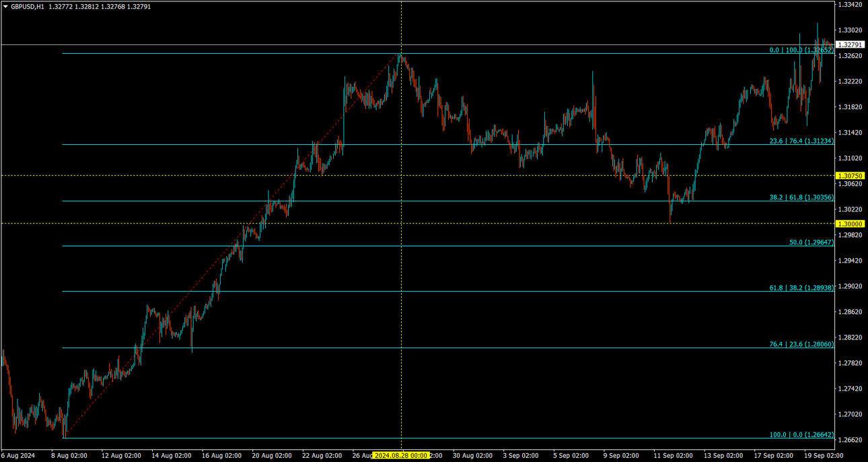Image resolution: width=868 pixels, height=462 pixels.
Task: Click price scale value 1.31420
Action: 851,133
